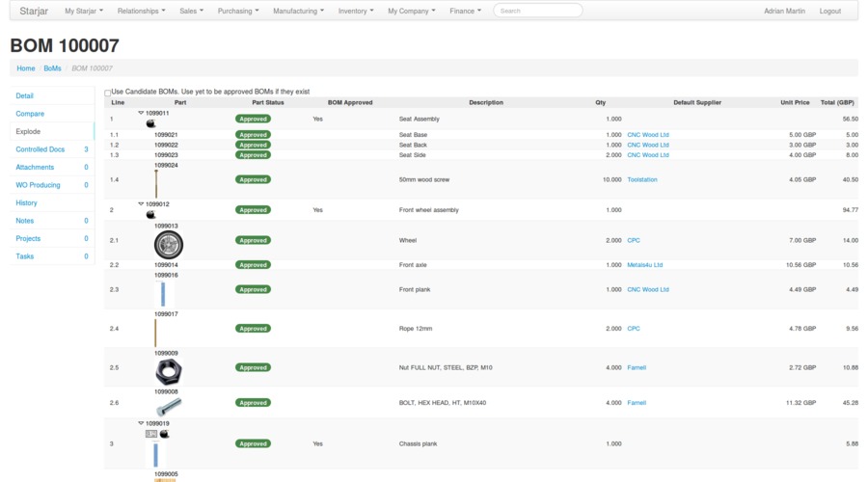Click the Logout link
The width and height of the screenshot is (868, 482).
[829, 11]
